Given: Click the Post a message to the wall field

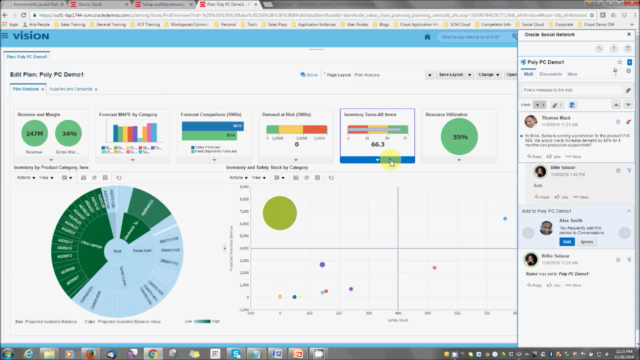Looking at the screenshot, I should pyautogui.click(x=572, y=90).
